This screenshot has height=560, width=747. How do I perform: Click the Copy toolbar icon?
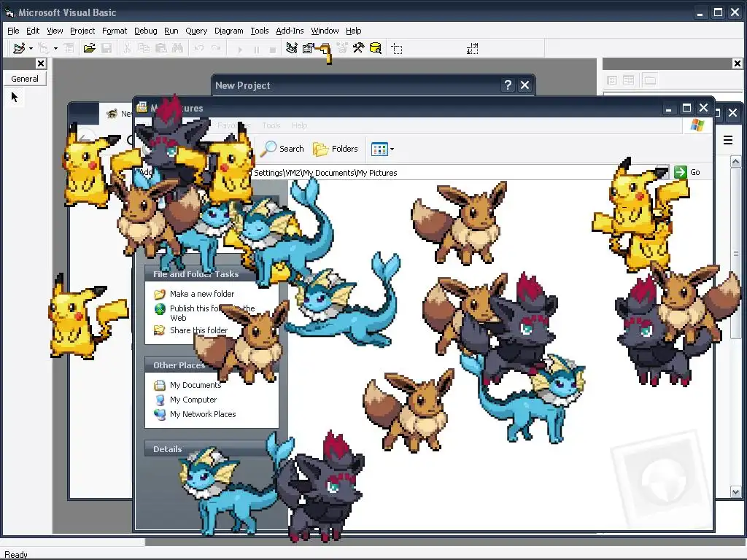coord(144,48)
